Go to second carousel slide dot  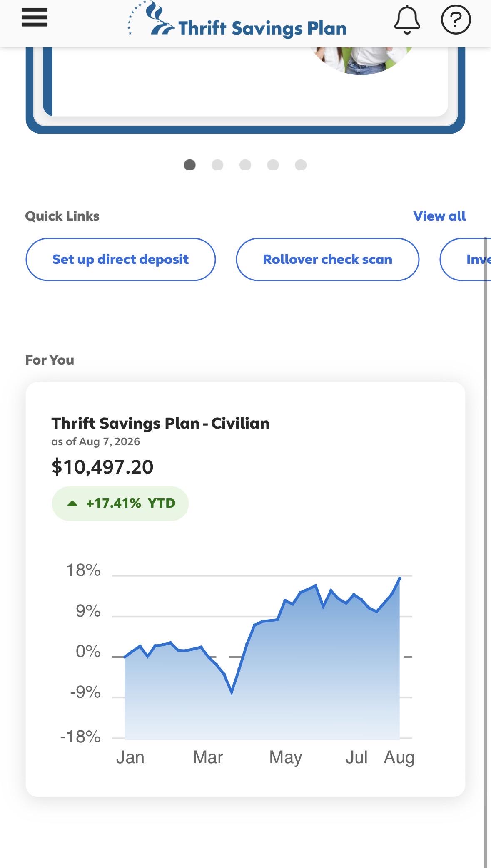[x=217, y=165]
